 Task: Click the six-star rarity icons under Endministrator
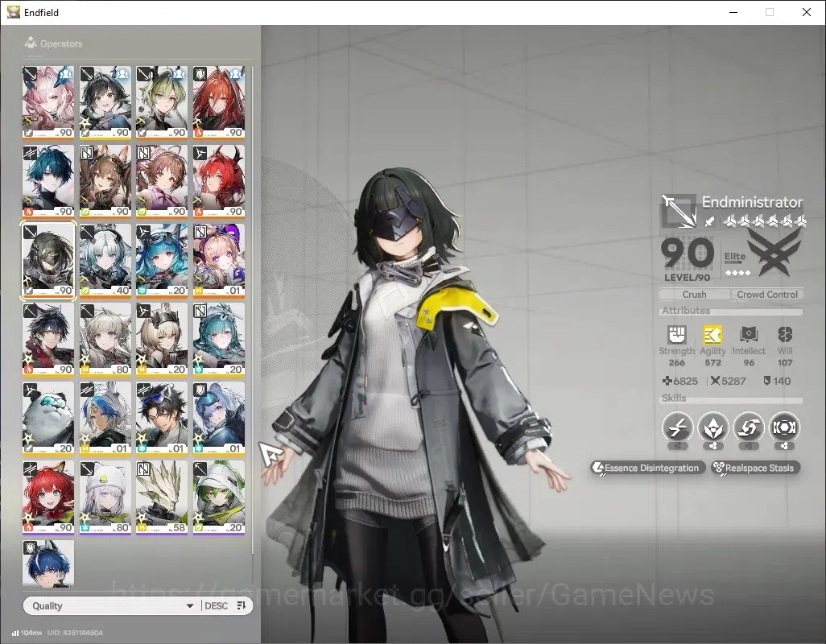pyautogui.click(x=764, y=221)
